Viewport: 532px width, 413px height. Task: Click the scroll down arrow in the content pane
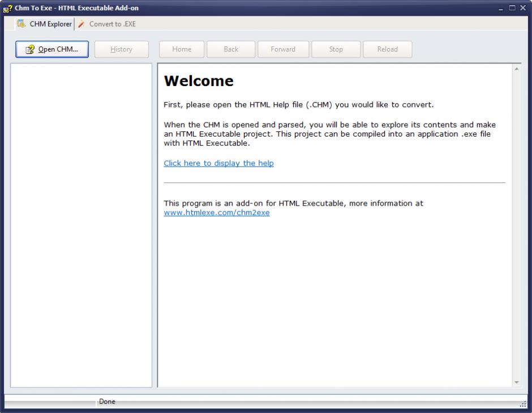516,382
